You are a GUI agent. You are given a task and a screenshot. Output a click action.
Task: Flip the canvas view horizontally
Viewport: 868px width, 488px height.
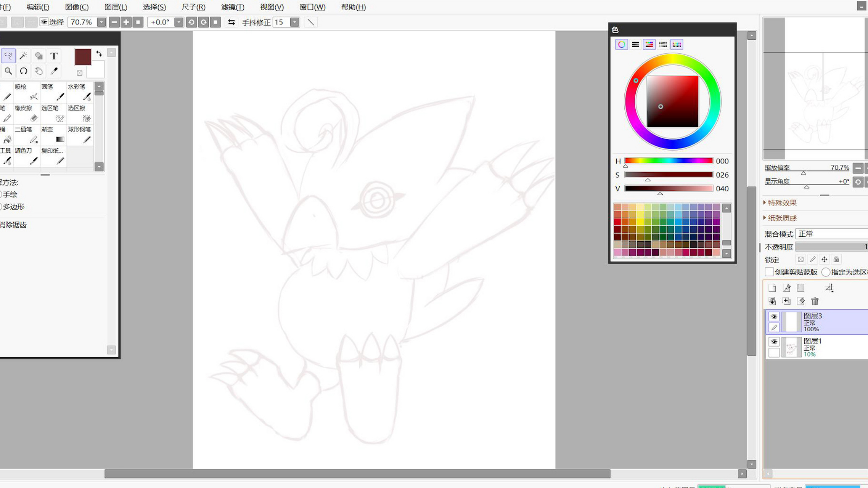coord(231,22)
